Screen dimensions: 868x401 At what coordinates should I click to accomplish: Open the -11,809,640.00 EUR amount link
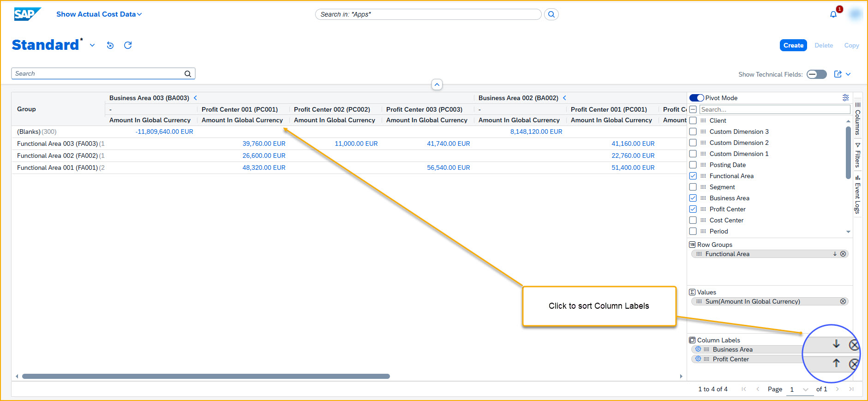tap(164, 132)
